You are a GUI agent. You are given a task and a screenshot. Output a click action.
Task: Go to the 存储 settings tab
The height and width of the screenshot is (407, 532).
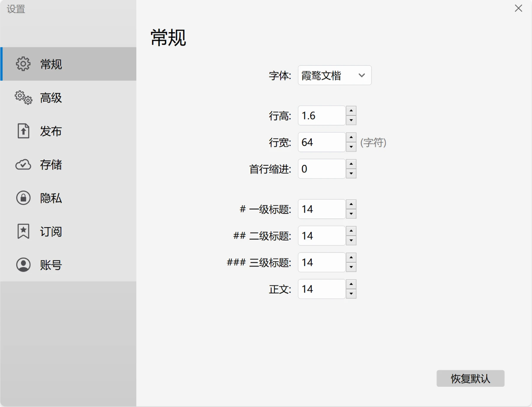68,165
